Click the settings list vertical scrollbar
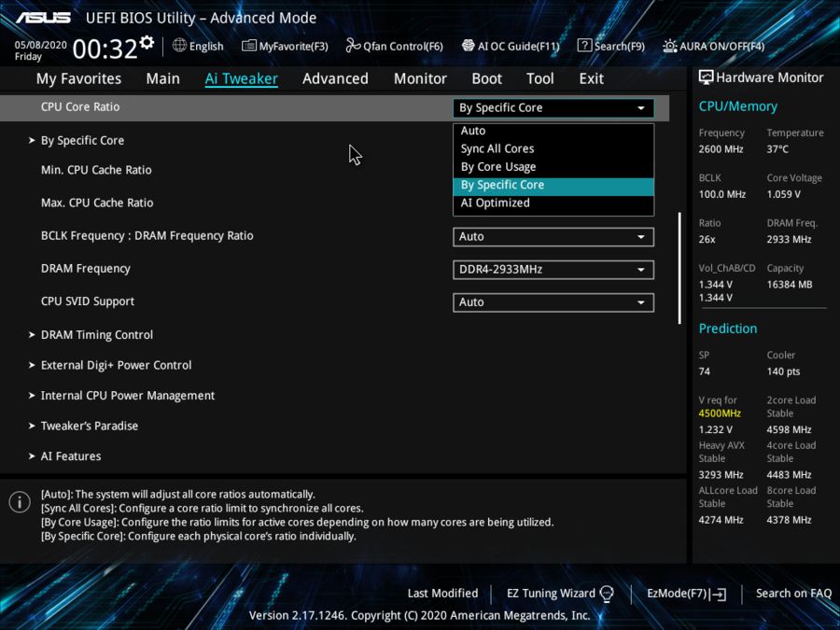This screenshot has height=630, width=840. click(x=679, y=268)
